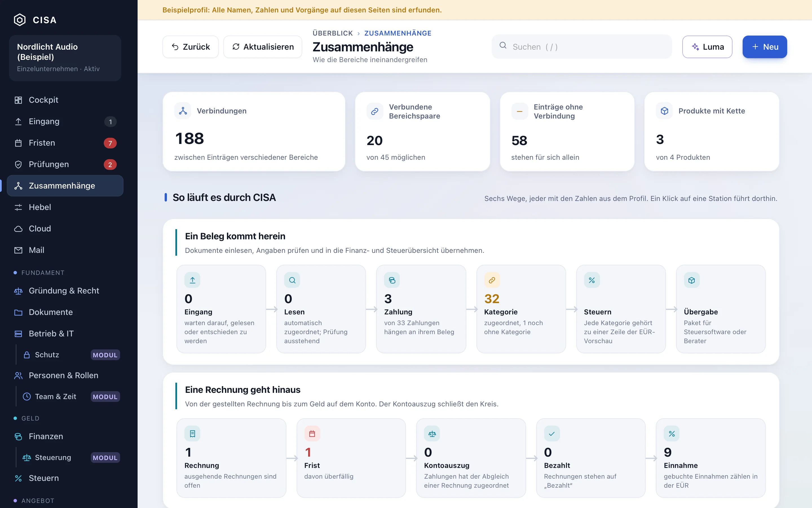
Task: Click the upload icon in the Eingang station
Action: [x=192, y=280]
